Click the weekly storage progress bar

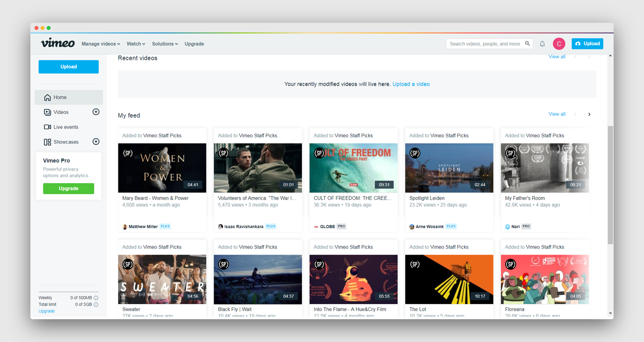coord(68,292)
